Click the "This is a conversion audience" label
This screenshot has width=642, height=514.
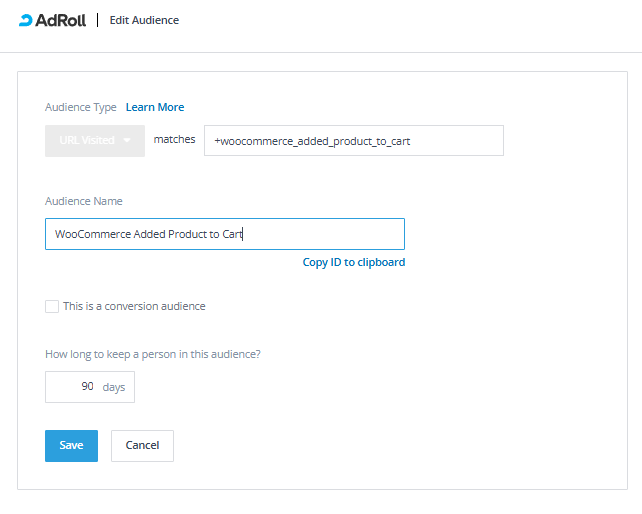[x=134, y=306]
